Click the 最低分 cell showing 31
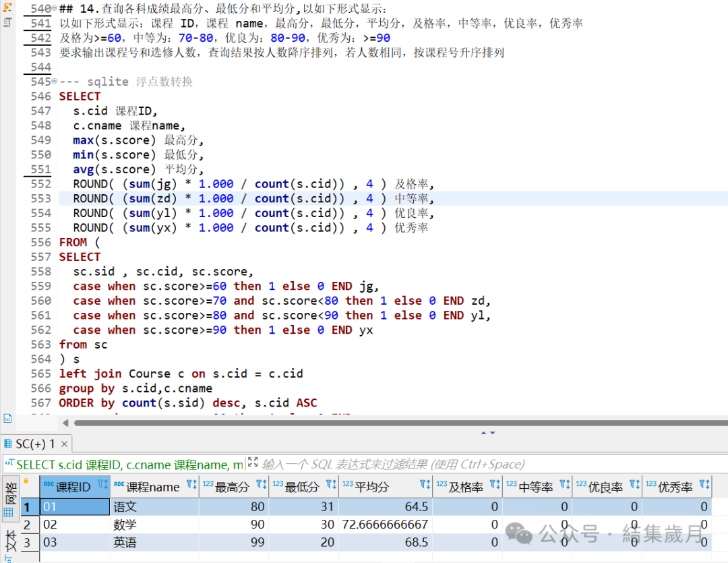This screenshot has height=563, width=728. coord(303,507)
